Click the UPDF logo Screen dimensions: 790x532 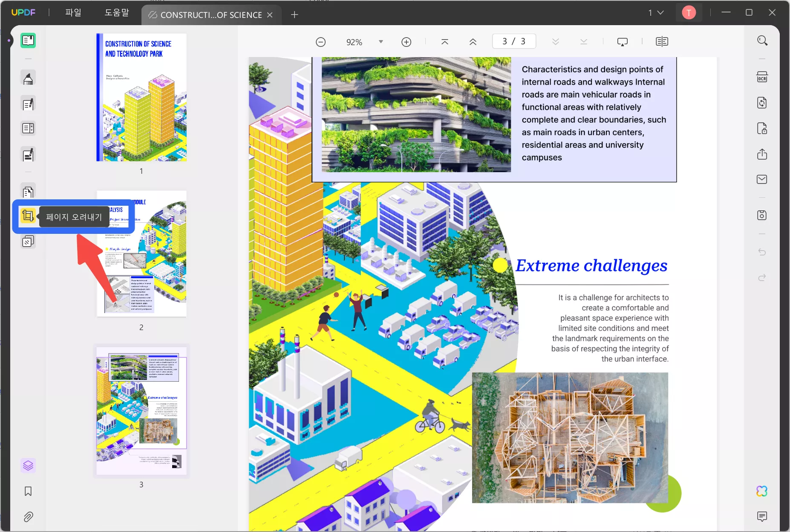coord(23,13)
